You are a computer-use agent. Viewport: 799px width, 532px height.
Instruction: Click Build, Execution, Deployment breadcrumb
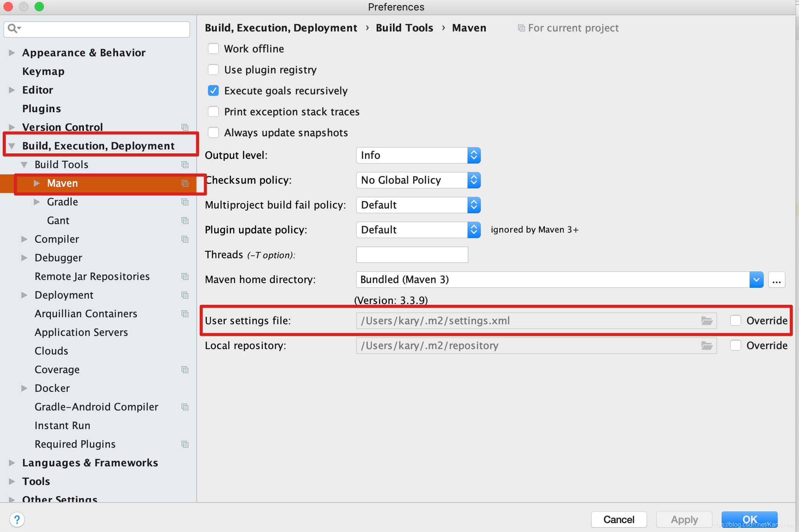(x=281, y=28)
